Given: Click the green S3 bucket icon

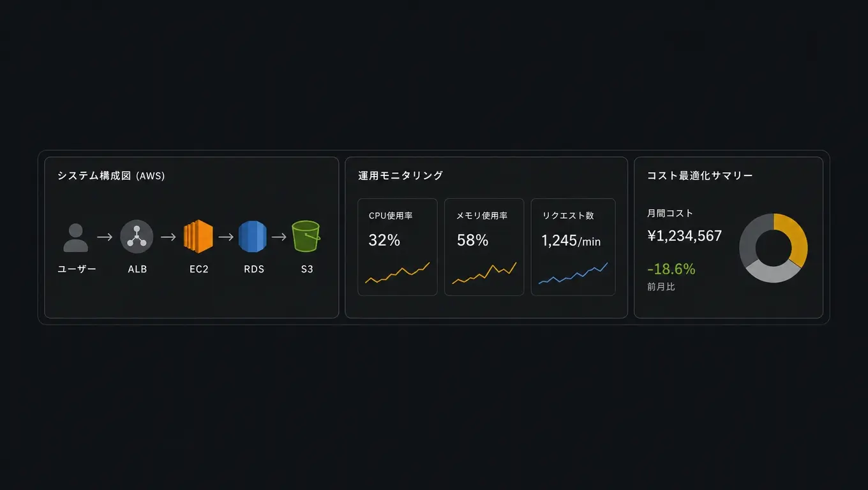Looking at the screenshot, I should [x=306, y=237].
